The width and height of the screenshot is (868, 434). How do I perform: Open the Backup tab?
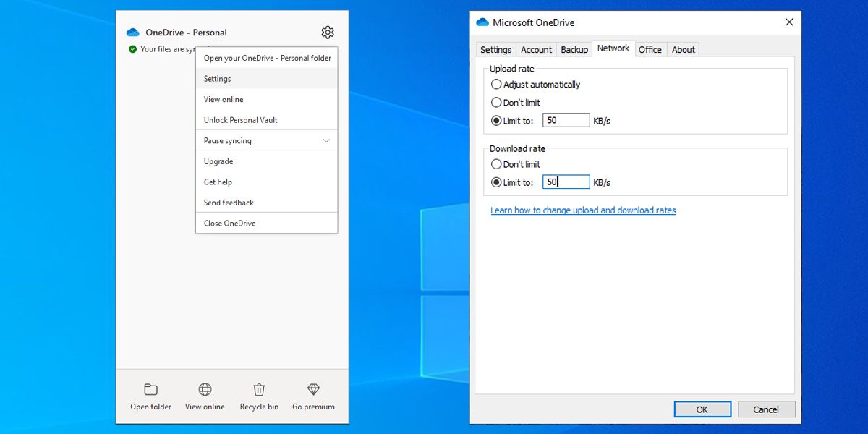point(574,50)
